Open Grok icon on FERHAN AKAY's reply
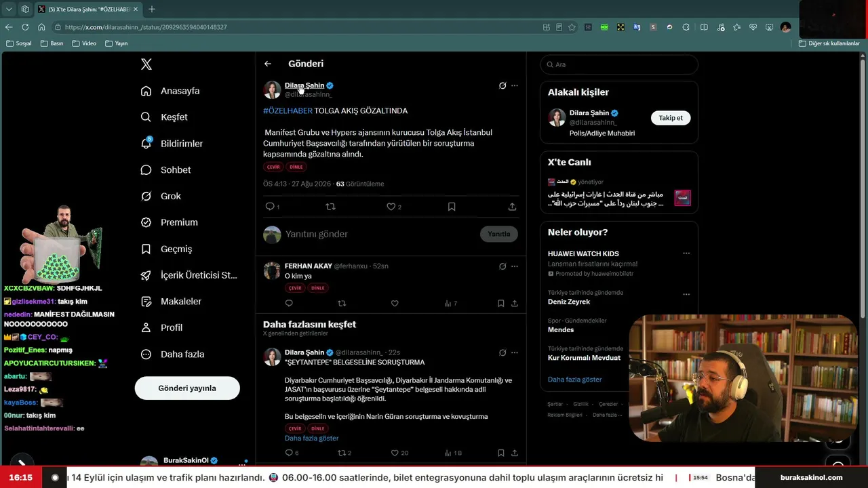 (x=502, y=266)
